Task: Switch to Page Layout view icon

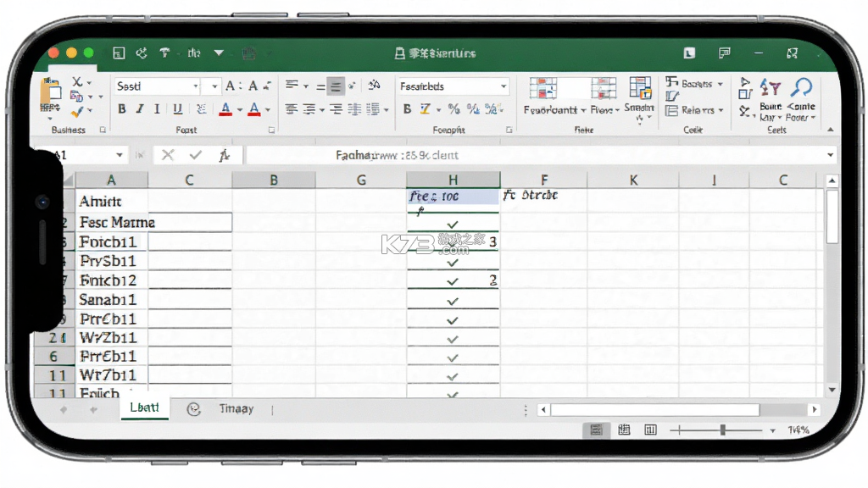Action: click(624, 430)
